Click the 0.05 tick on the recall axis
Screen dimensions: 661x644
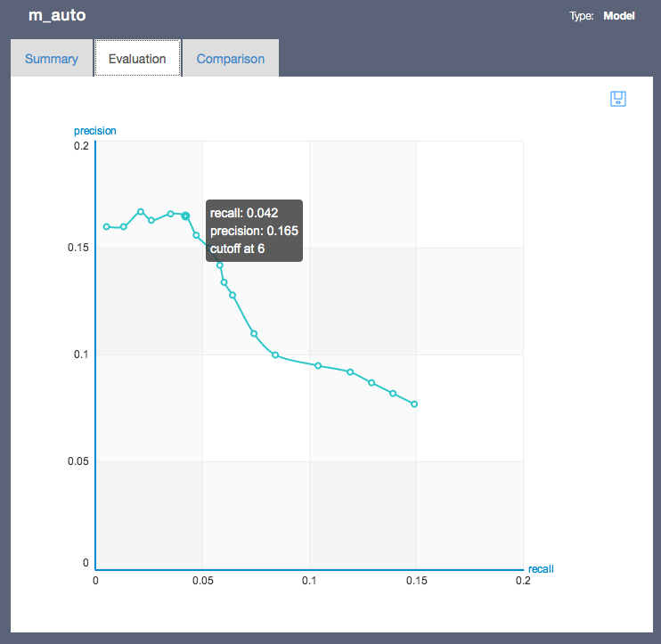tap(202, 581)
